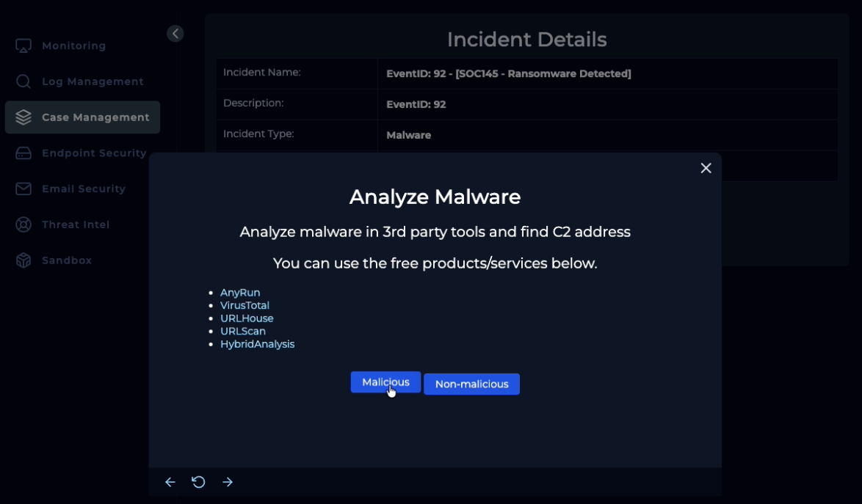Click the Log Management magnifier icon
This screenshot has width=862, height=504.
[x=23, y=81]
